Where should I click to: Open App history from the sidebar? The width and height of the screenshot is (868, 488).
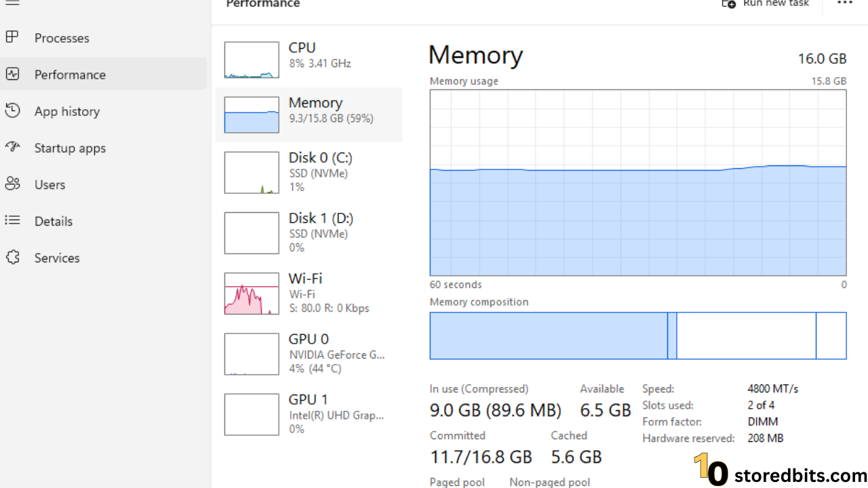(14, 110)
